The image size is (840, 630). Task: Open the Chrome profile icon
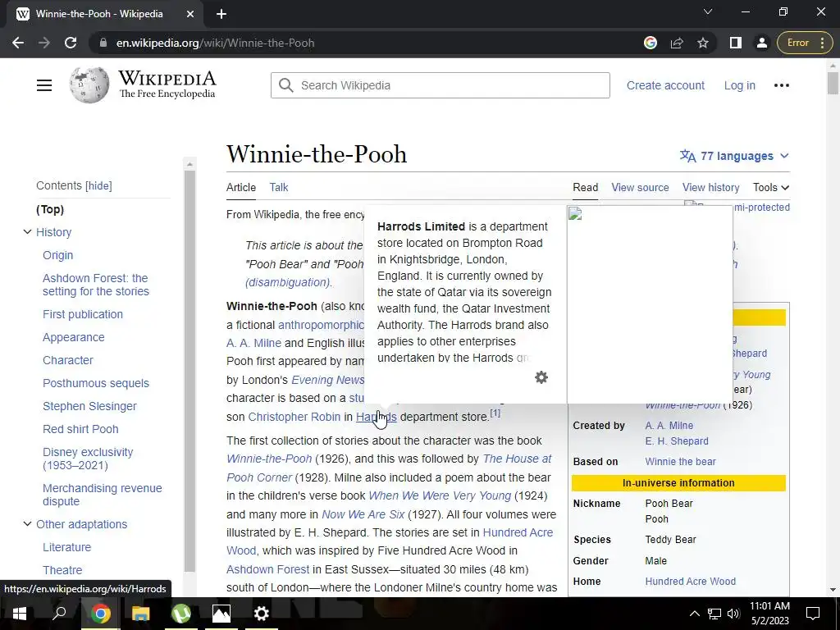[x=762, y=43]
